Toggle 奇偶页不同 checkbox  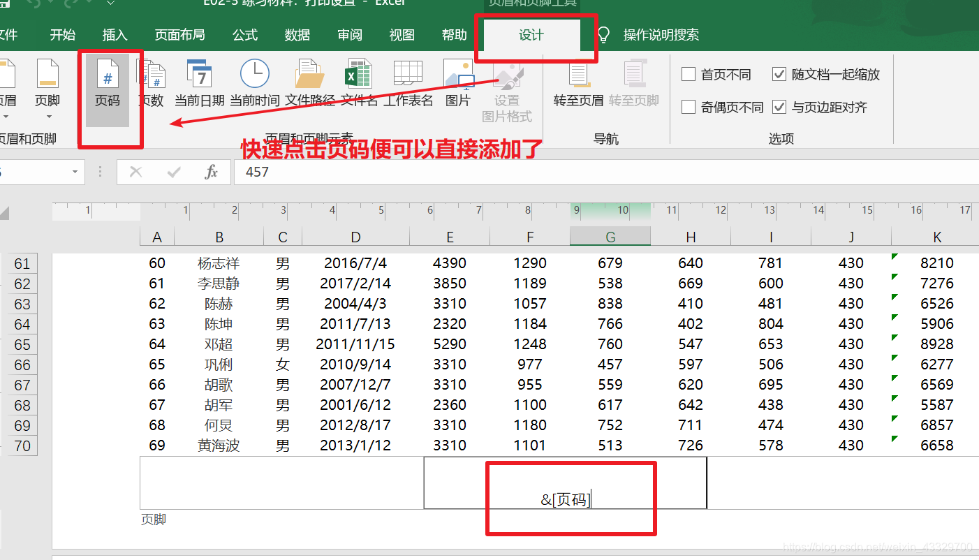pos(689,108)
